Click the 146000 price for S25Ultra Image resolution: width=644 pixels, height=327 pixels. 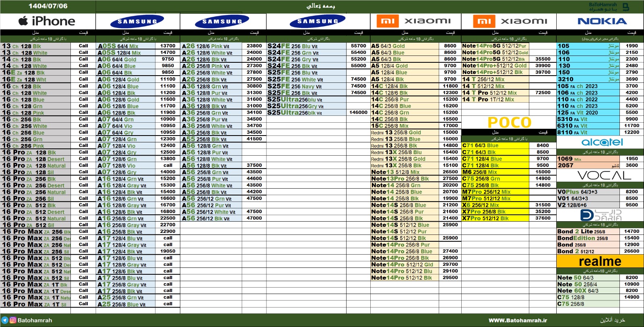tap(358, 113)
